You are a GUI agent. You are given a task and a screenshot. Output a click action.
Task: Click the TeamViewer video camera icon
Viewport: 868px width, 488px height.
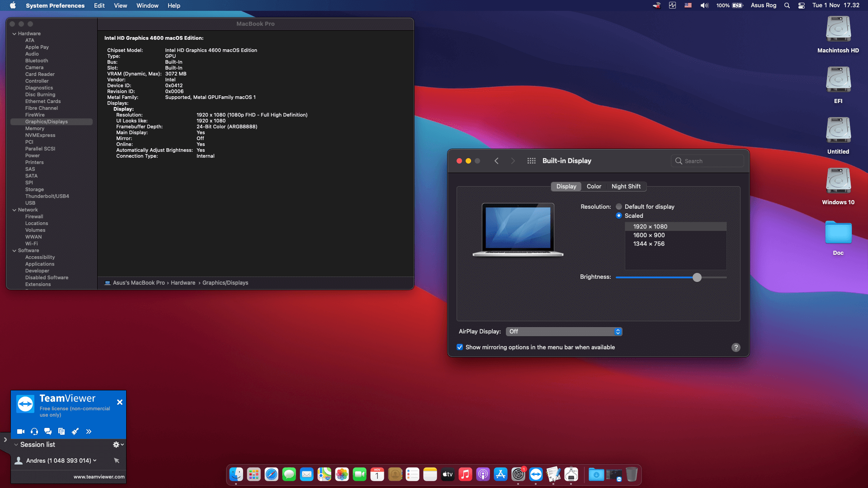tap(21, 432)
